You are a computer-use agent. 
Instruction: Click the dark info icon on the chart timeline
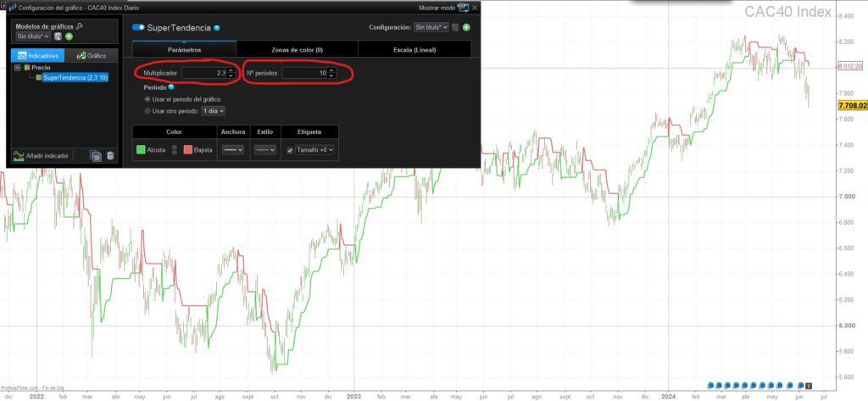click(x=808, y=386)
